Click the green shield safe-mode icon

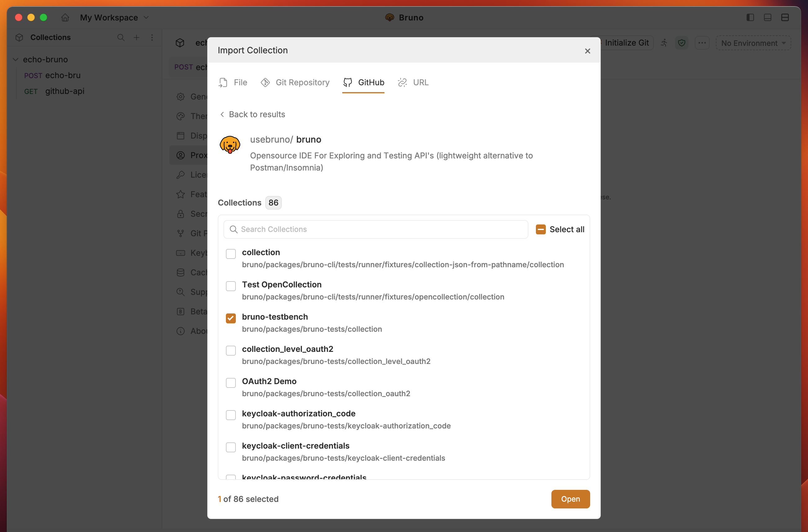(x=681, y=43)
